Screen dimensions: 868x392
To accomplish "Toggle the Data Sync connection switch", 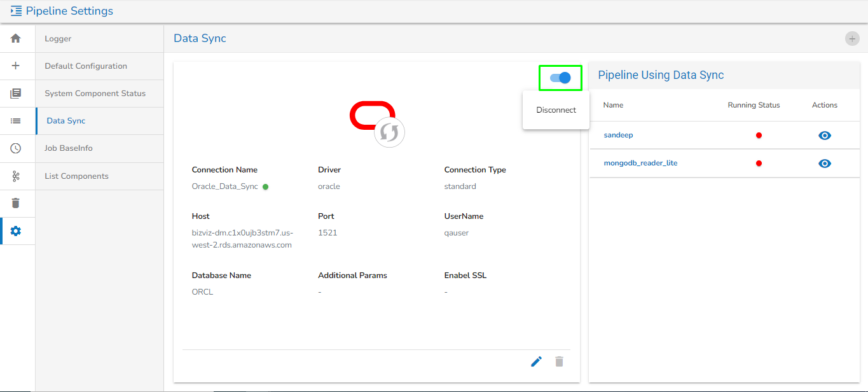I will [x=560, y=78].
